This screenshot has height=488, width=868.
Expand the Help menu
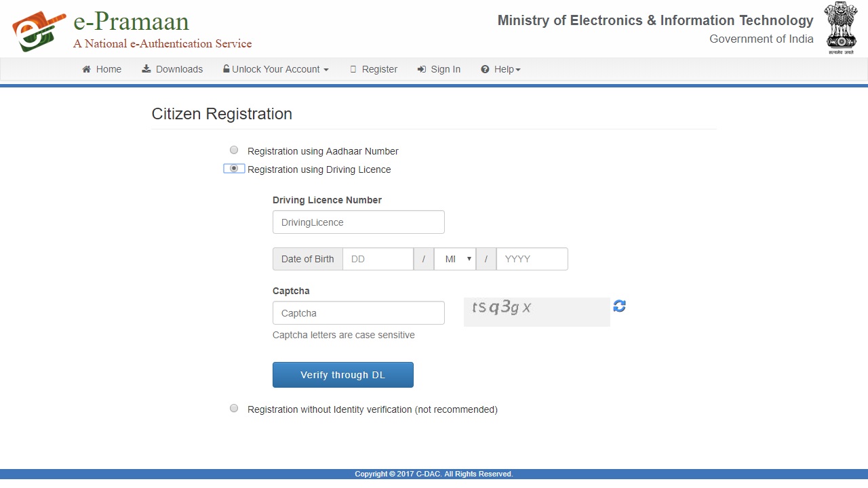pyautogui.click(x=500, y=69)
